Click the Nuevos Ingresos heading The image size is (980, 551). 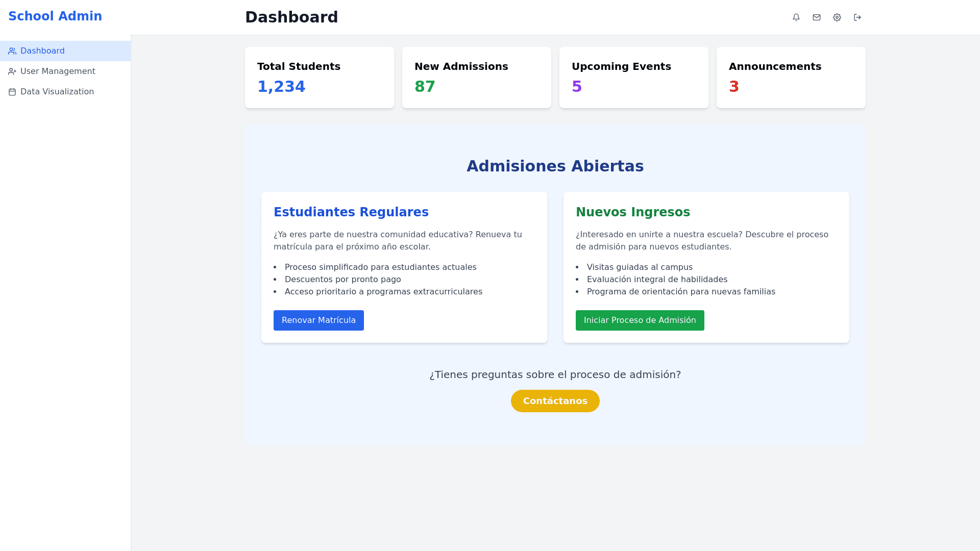point(633,212)
